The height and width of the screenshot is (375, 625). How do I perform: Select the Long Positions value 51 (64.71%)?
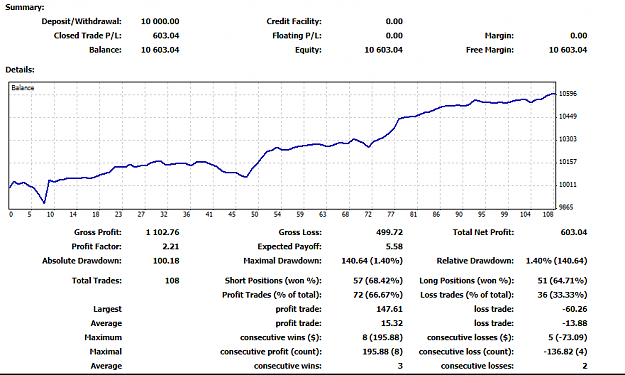coord(562,281)
